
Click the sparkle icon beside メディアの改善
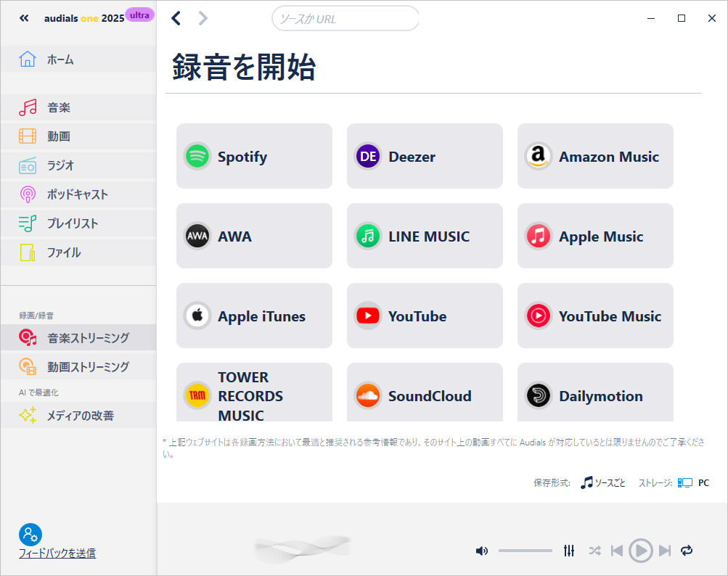click(x=28, y=415)
